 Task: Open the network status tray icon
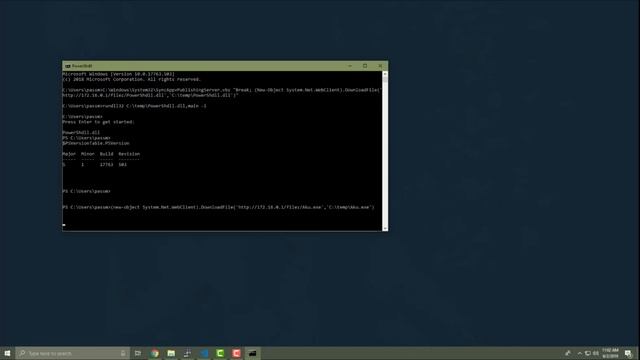[588, 353]
